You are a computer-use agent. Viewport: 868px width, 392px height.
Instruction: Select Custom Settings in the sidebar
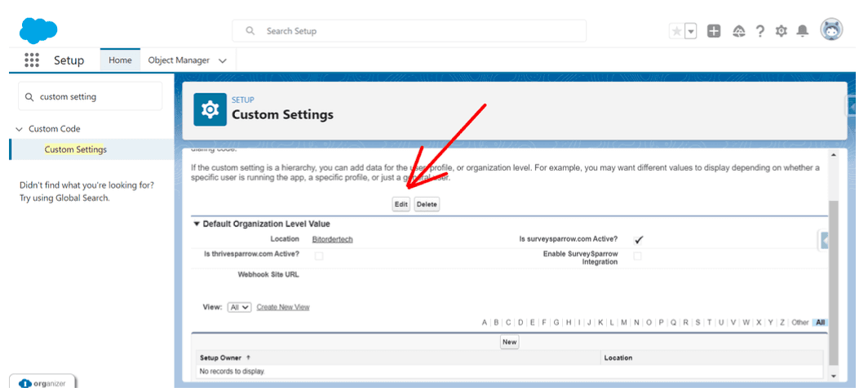tap(75, 149)
